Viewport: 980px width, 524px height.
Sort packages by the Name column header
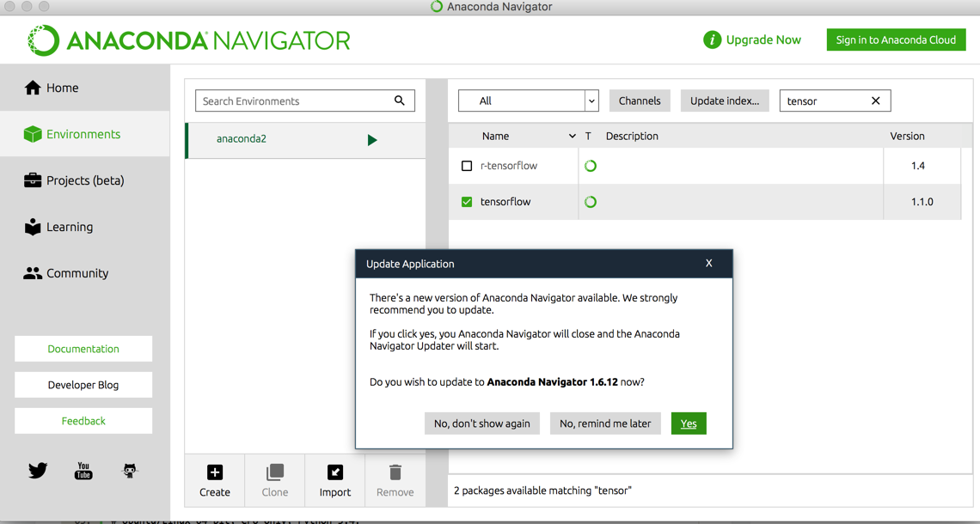click(496, 136)
